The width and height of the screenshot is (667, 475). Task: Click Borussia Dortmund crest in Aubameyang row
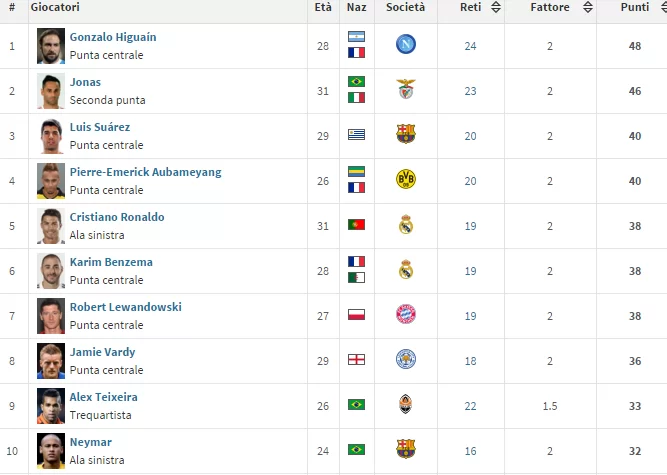406,180
